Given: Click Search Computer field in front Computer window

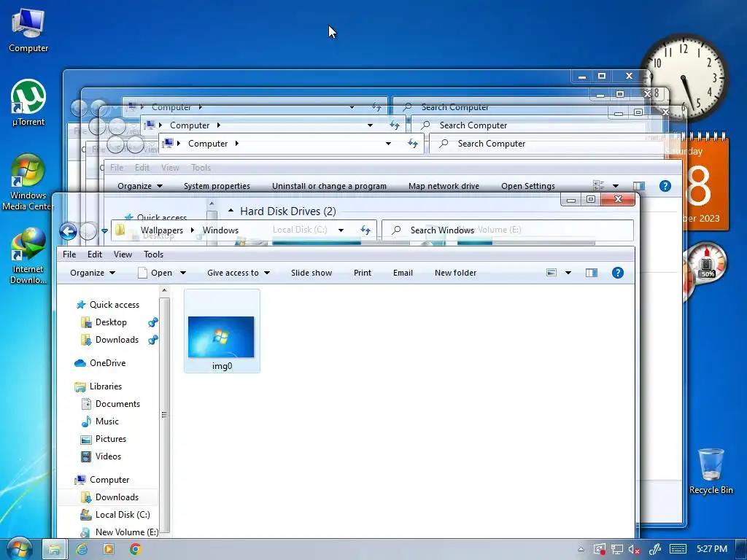Looking at the screenshot, I should (x=546, y=144).
